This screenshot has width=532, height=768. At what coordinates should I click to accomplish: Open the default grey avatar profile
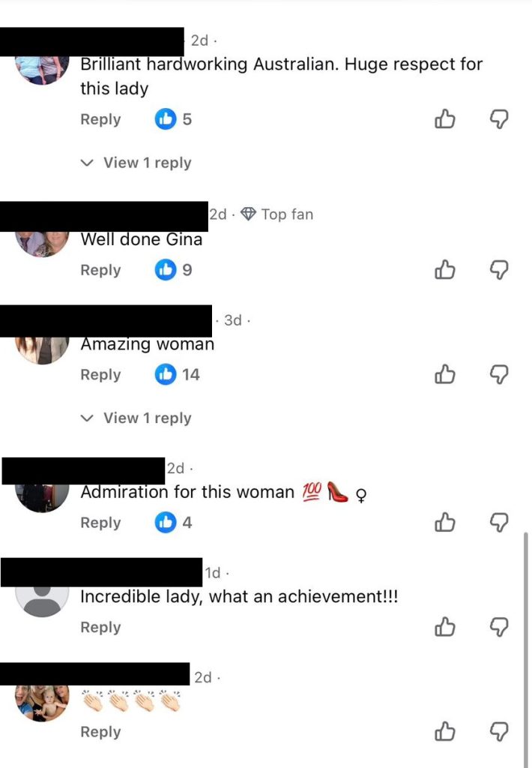pos(42,601)
